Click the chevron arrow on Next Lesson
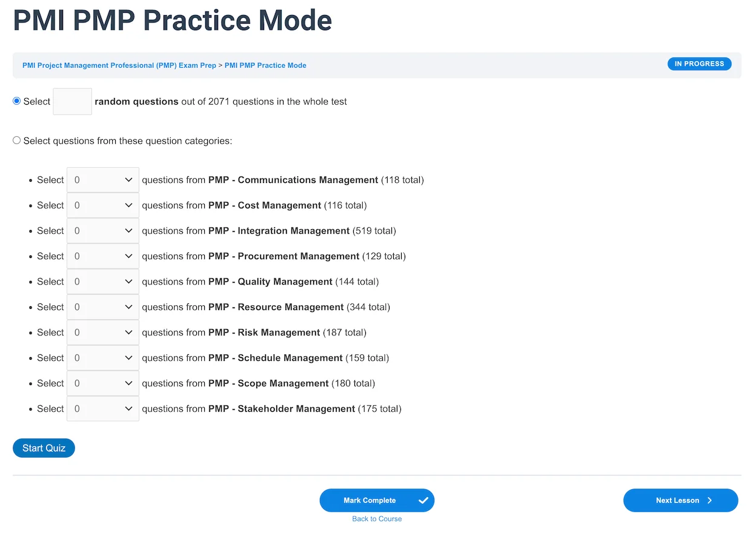Image resolution: width=756 pixels, height=537 pixels. pos(709,501)
